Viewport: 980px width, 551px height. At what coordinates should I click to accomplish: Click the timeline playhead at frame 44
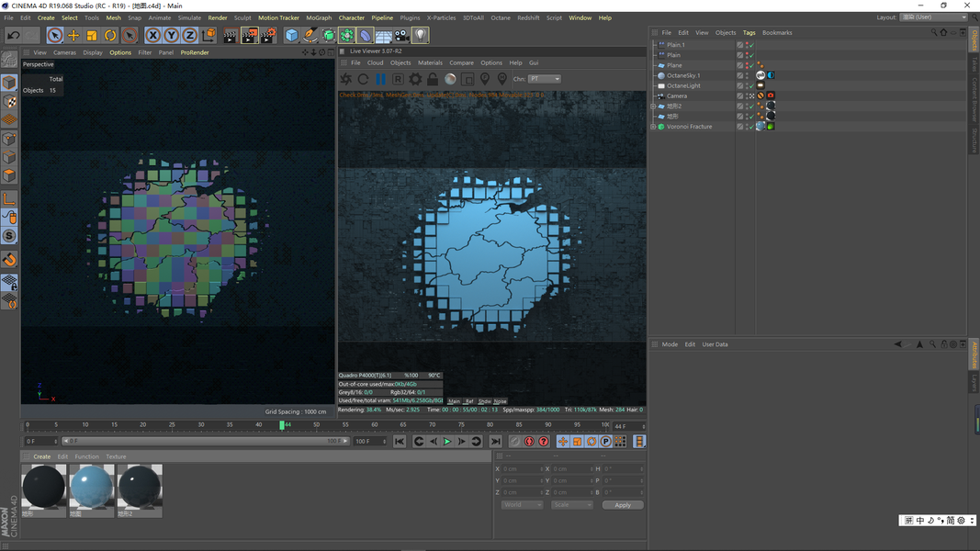tap(282, 425)
